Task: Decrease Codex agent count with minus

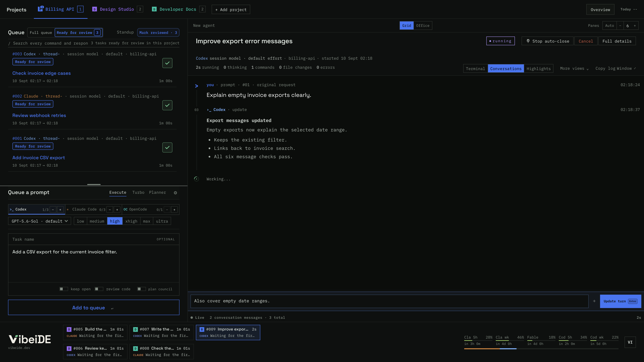Action: pyautogui.click(x=53, y=210)
